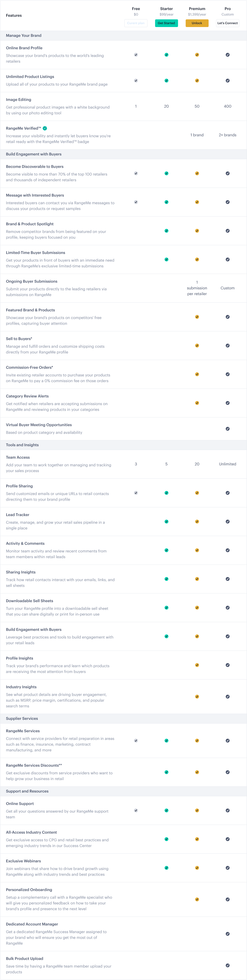Select the Premium plan column header
The height and width of the screenshot is (980, 247).
pos(197,8)
